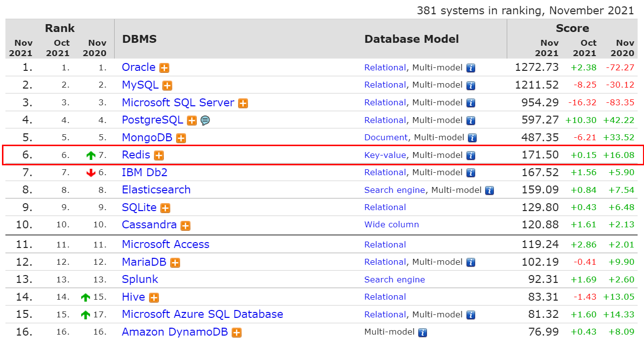Click the info icon in Elasticsearch row
644x340 pixels.
coord(489,190)
